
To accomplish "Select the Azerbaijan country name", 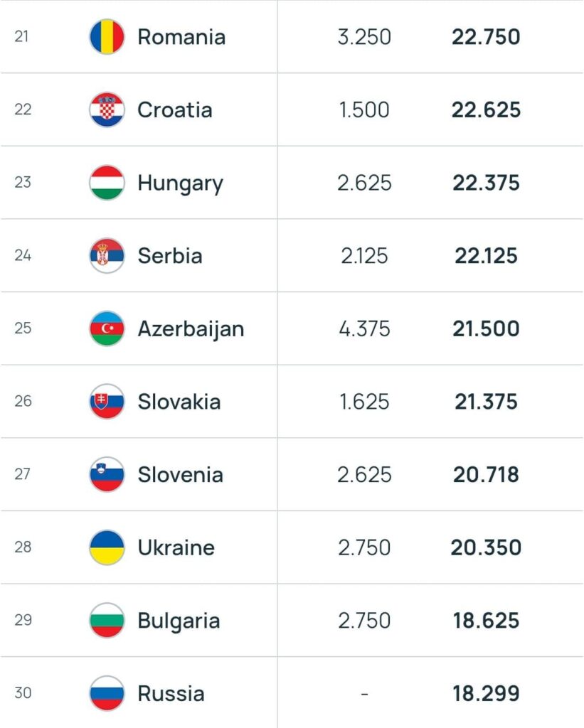I will (x=191, y=328).
